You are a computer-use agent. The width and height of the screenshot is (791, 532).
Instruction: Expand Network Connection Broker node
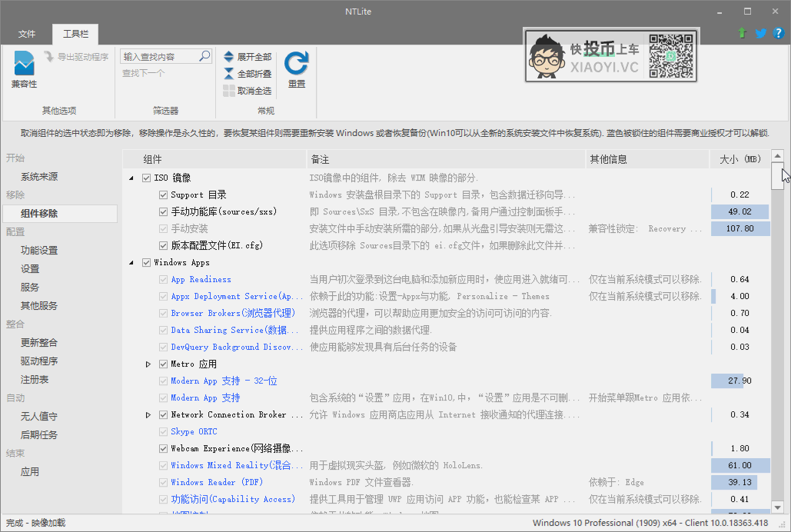[148, 415]
